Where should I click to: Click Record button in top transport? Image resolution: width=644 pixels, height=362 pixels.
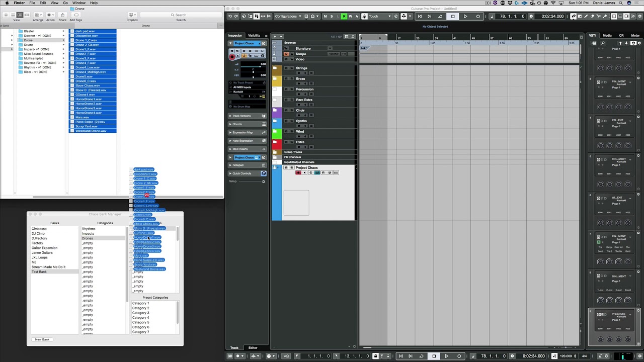(478, 16)
